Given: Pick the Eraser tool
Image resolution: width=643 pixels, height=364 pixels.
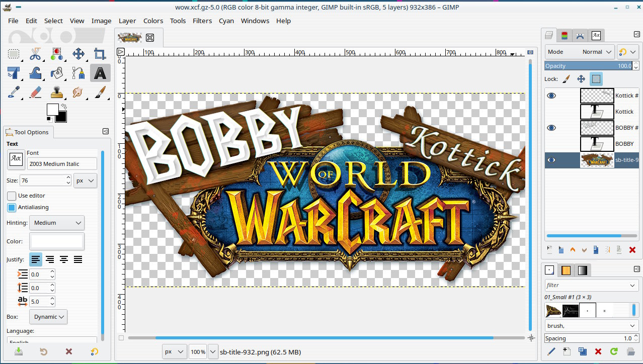Looking at the screenshot, I should (35, 93).
